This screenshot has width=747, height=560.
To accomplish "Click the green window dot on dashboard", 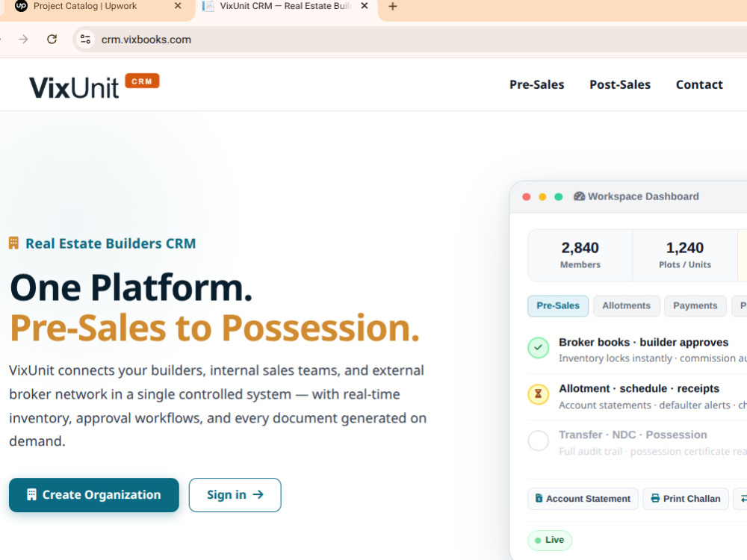I will point(558,196).
